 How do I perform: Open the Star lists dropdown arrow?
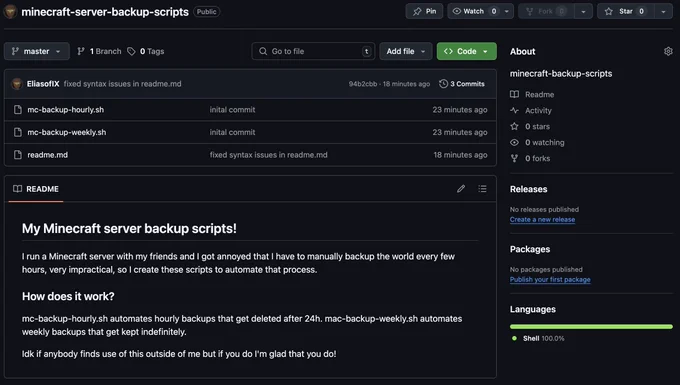[x=664, y=11]
